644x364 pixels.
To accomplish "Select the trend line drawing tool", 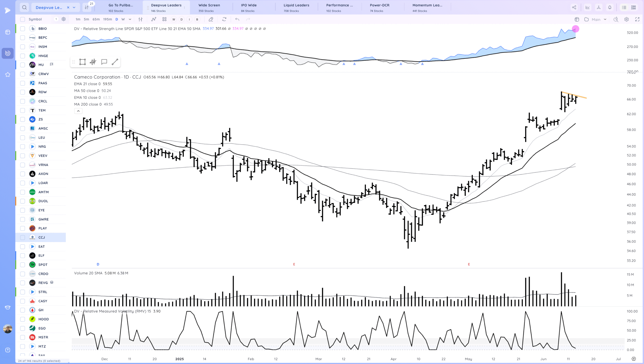I will (x=115, y=62).
